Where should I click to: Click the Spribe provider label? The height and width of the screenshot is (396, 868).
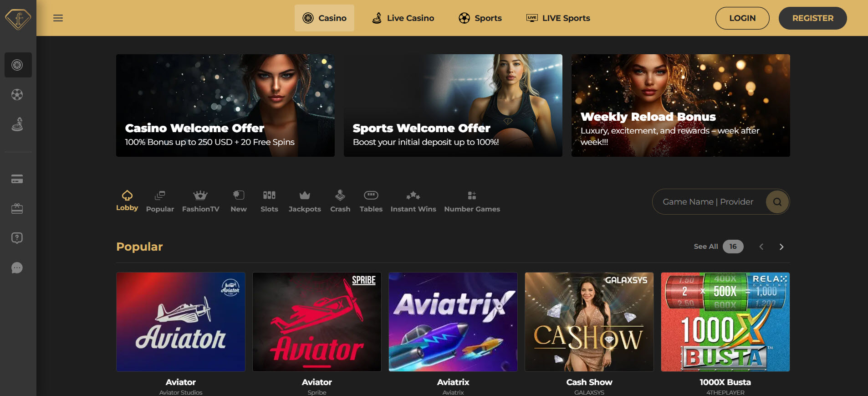pos(317,392)
